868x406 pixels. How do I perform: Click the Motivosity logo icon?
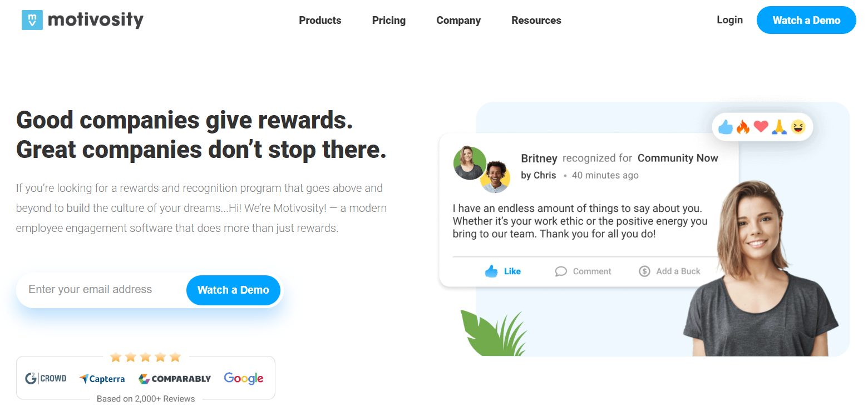pos(32,20)
